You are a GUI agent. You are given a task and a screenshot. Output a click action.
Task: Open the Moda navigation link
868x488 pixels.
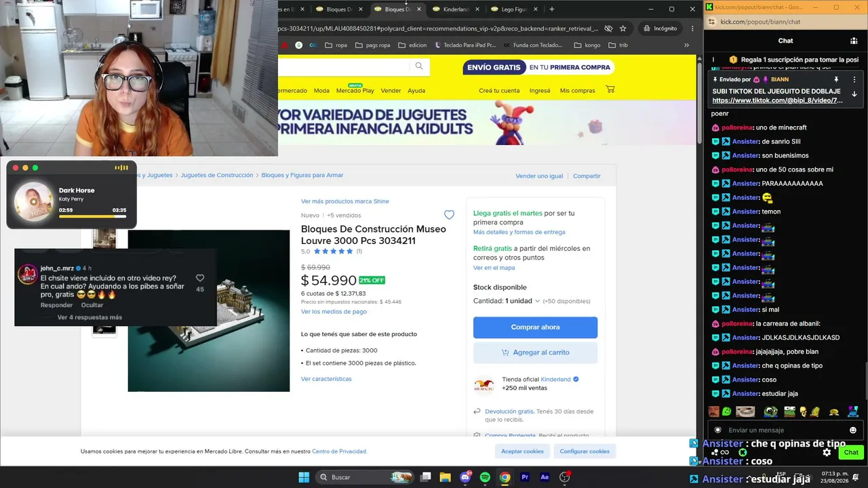click(x=321, y=91)
